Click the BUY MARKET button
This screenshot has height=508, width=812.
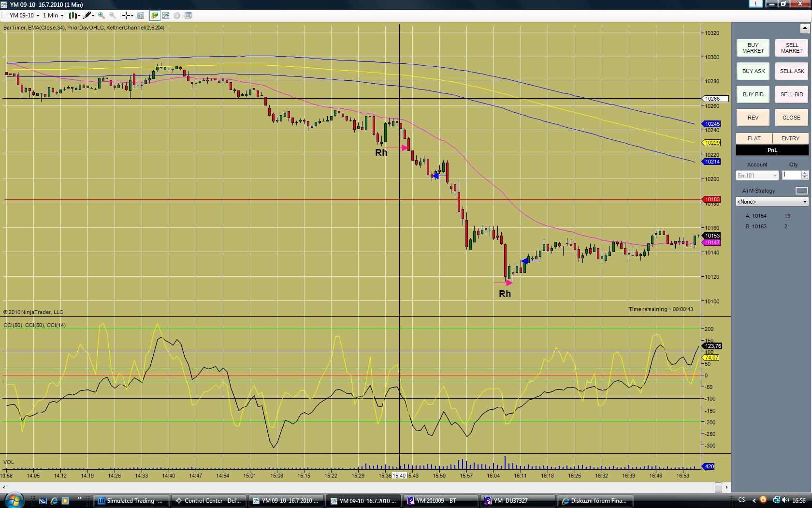(753, 48)
